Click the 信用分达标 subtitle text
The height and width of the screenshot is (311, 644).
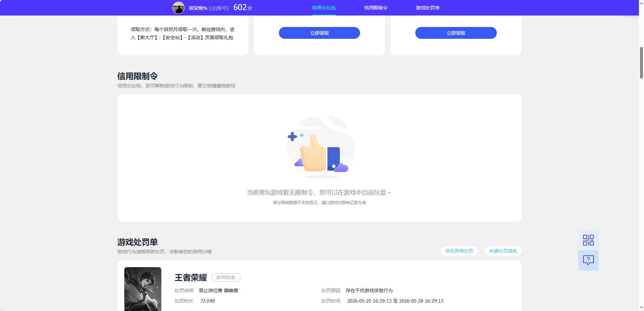tap(176, 86)
